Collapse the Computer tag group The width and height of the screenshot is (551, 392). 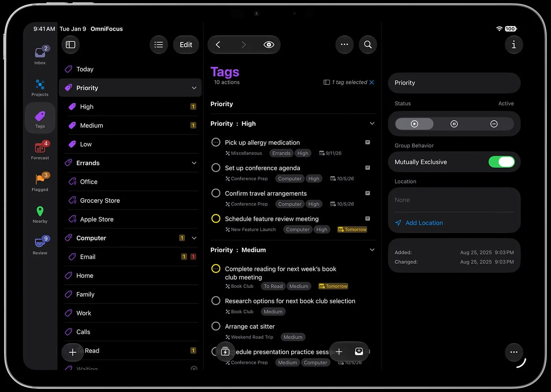point(194,238)
